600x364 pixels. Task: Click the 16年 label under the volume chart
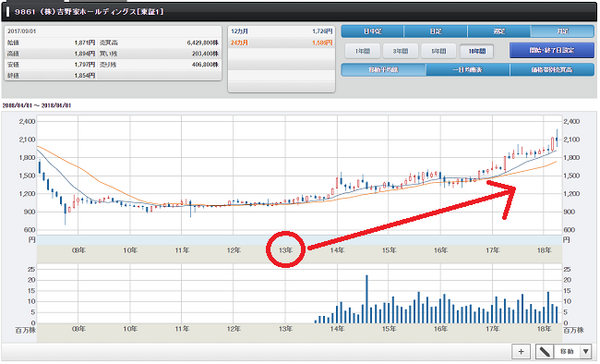pos(440,329)
